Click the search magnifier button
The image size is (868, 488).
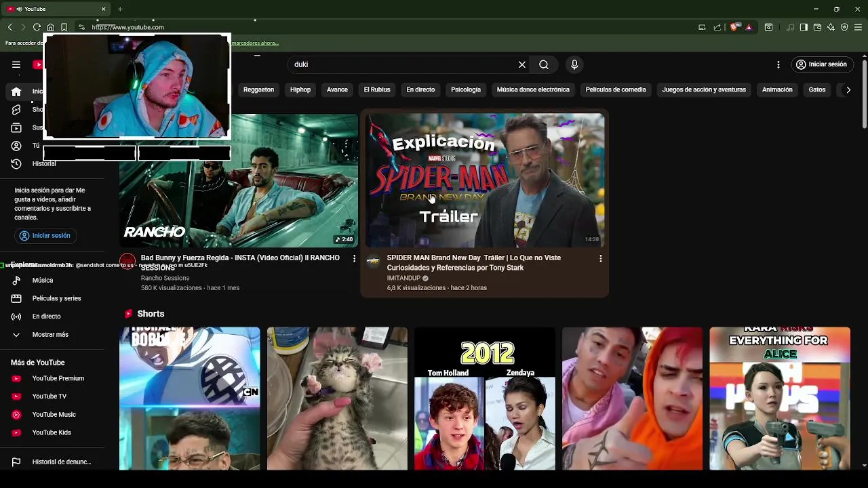tap(544, 64)
